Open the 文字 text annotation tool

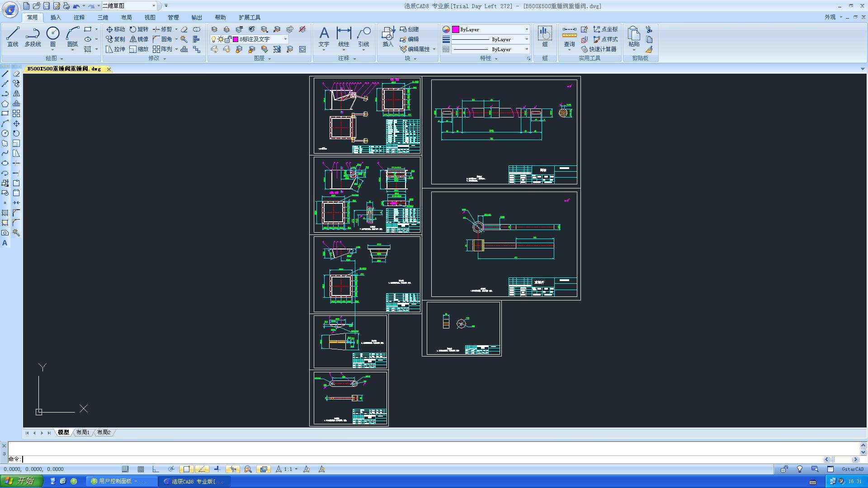point(324,36)
